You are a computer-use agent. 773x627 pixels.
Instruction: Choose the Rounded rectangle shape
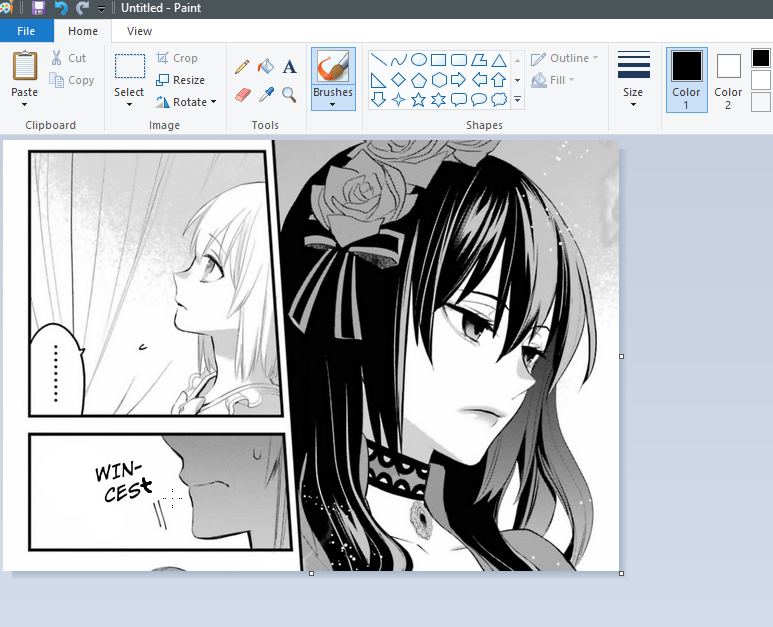458,60
